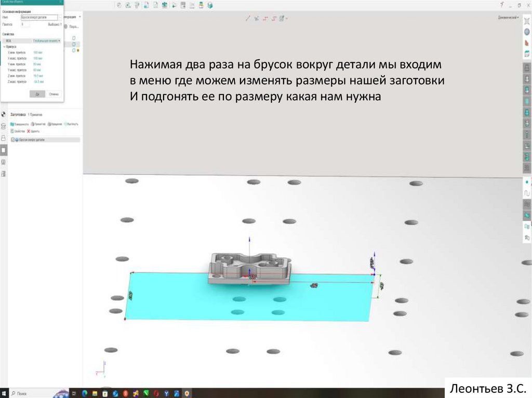Collapse the Припуск properties group
The width and height of the screenshot is (532, 398).
pyautogui.click(x=4, y=46)
